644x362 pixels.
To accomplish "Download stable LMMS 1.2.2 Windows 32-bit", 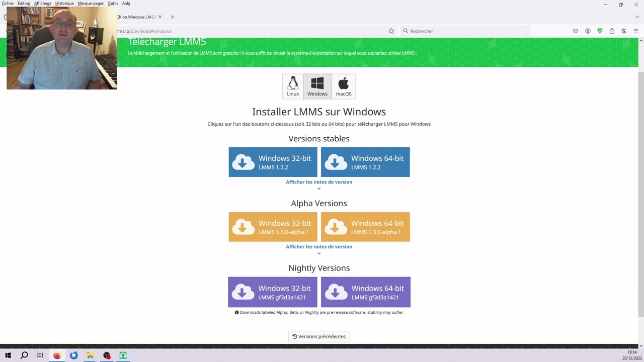I will (273, 162).
